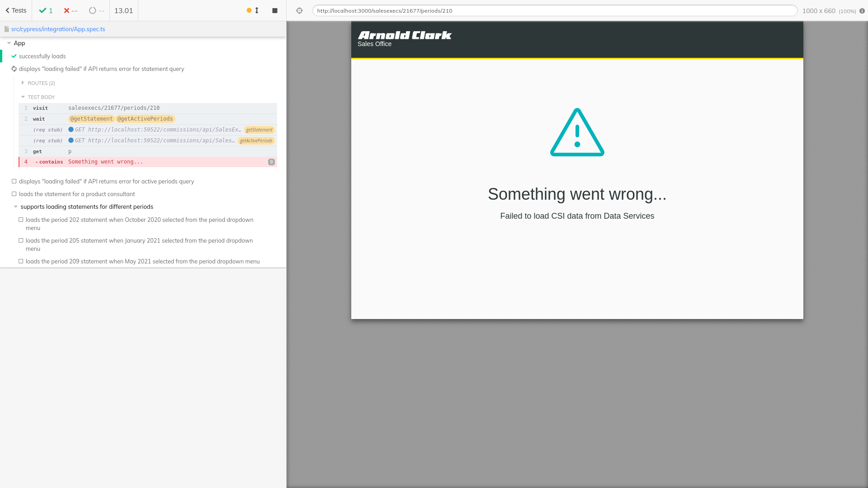Viewport: 868px width, 488px height.
Task: Collapse supports loading statements suite
Action: pyautogui.click(x=86, y=206)
